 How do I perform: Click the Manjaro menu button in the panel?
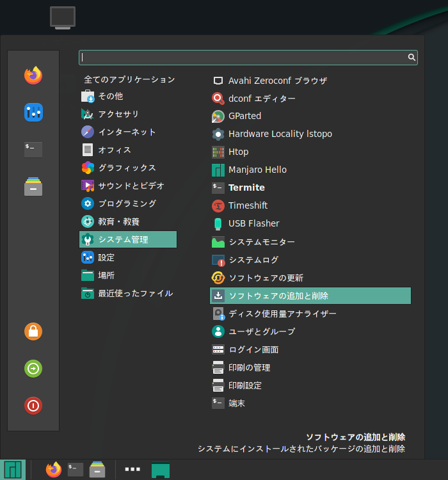click(13, 470)
